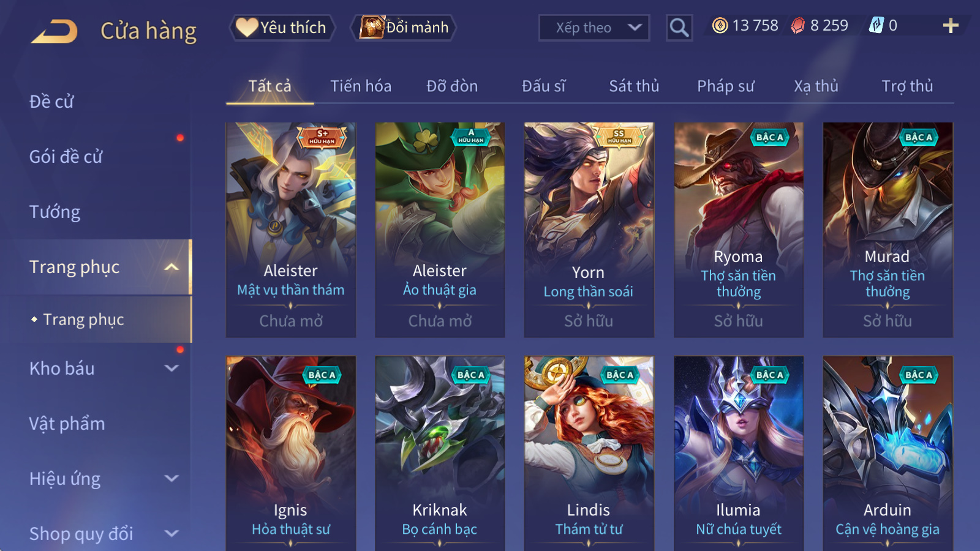980x551 pixels.
Task: Click the gold coin currency icon
Action: 720,26
